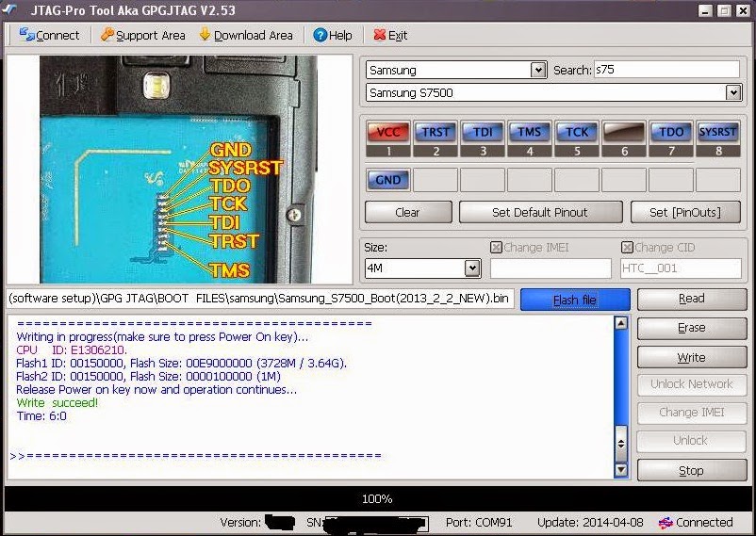Click the Unlock button
756x536 pixels.
pos(692,441)
